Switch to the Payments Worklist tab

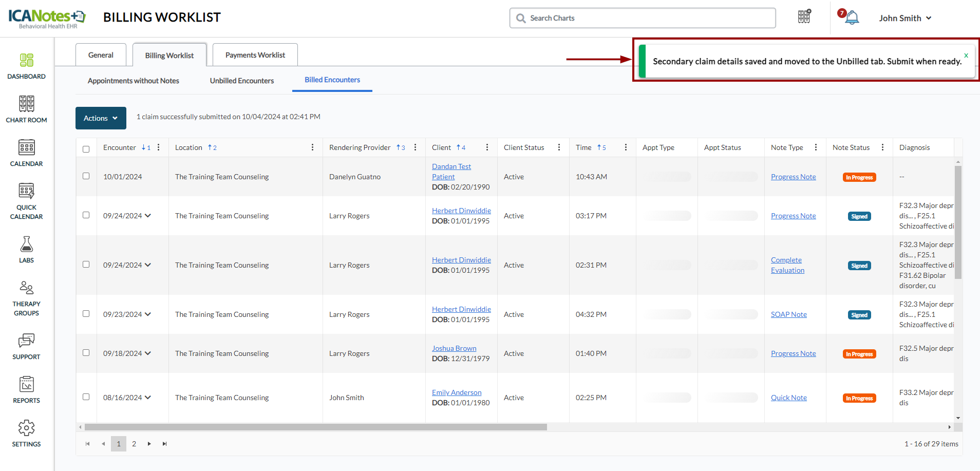pyautogui.click(x=255, y=55)
